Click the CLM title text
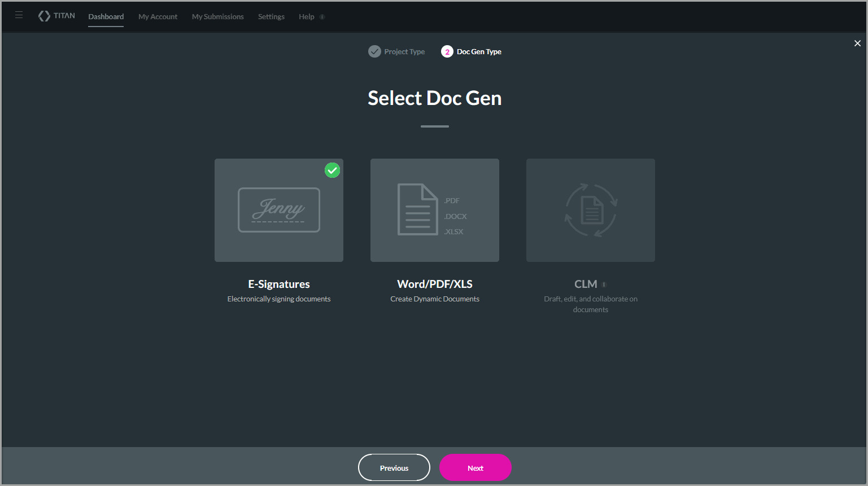Viewport: 868px width, 486px height. point(586,284)
